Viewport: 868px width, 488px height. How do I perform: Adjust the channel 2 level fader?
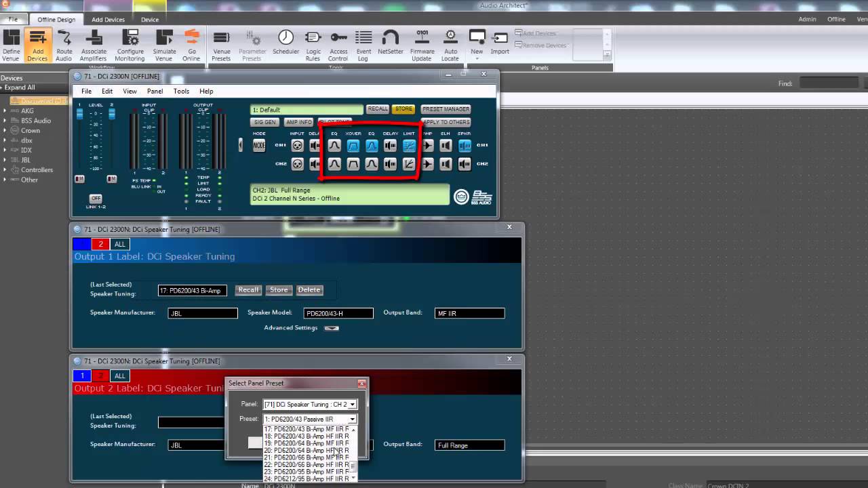(112, 115)
